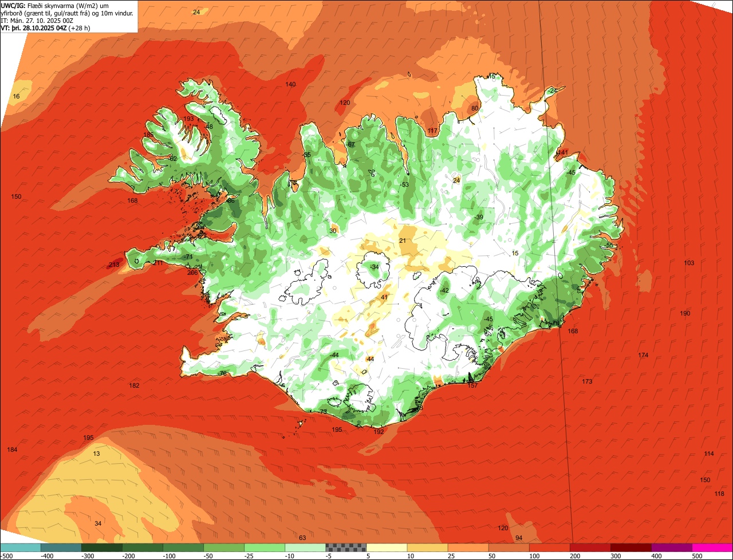
Task: Click the map value -42 on the Vatnajökull outline
Action: [x=444, y=290]
